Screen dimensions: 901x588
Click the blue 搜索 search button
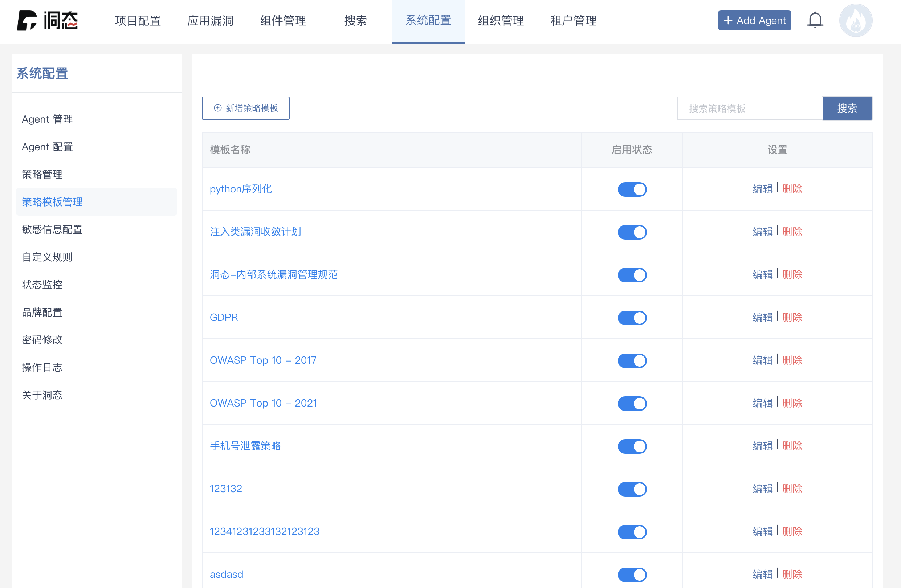click(x=847, y=108)
